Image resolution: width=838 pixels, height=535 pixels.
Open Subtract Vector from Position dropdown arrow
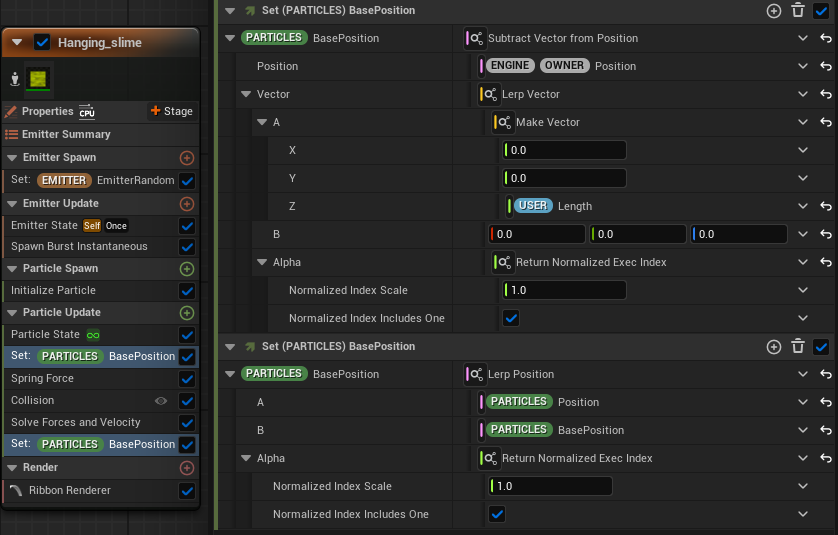(x=802, y=38)
